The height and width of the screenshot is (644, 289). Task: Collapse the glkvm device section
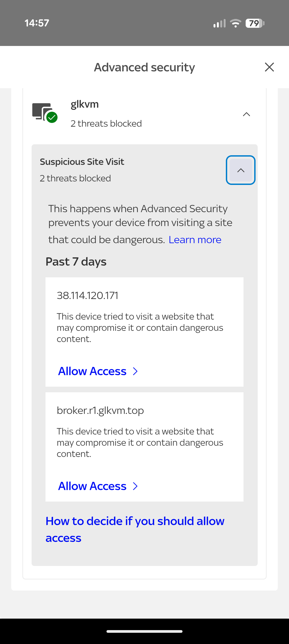tap(246, 114)
